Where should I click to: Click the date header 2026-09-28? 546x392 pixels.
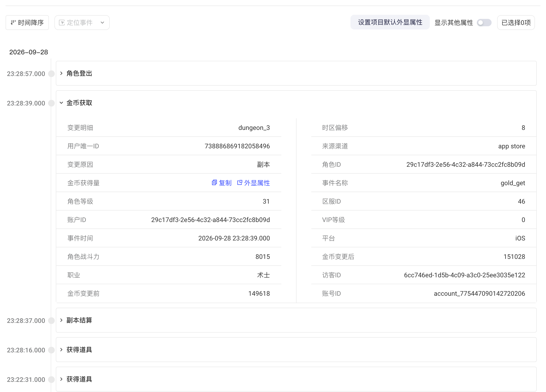point(29,52)
